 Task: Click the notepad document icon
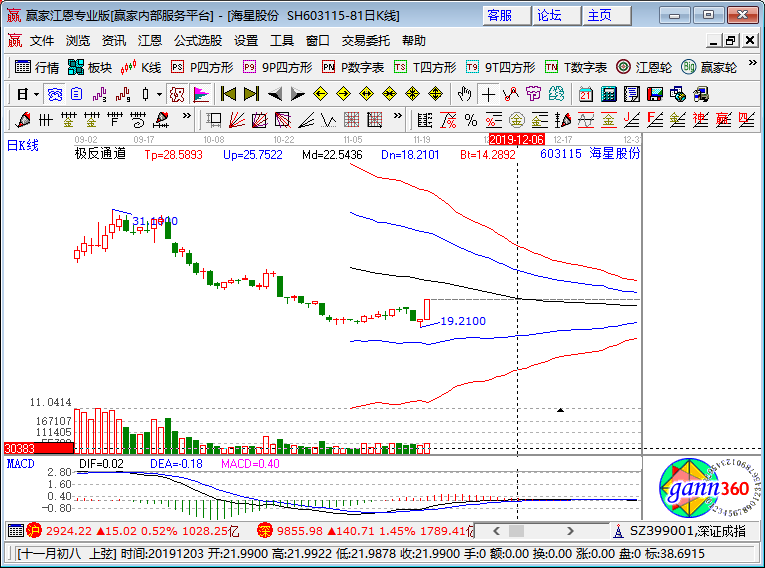click(631, 94)
